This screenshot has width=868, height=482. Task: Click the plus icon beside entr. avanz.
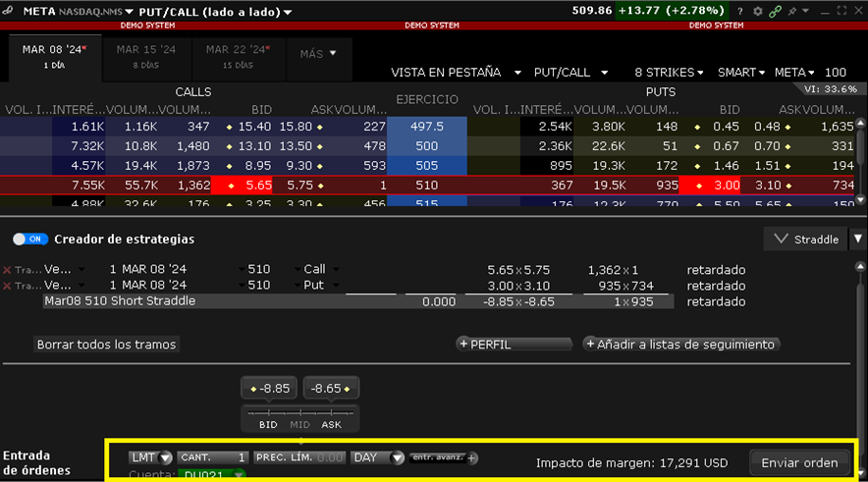pos(472,457)
